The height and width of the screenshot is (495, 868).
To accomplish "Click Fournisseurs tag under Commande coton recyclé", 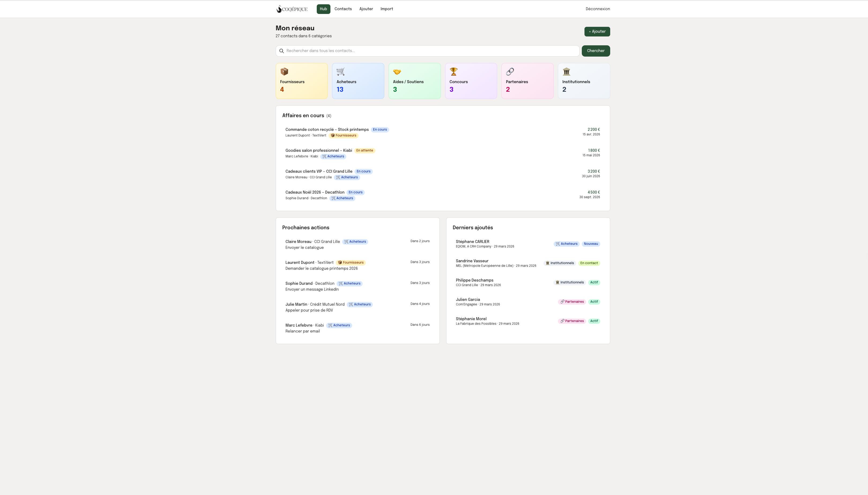I will 344,136.
